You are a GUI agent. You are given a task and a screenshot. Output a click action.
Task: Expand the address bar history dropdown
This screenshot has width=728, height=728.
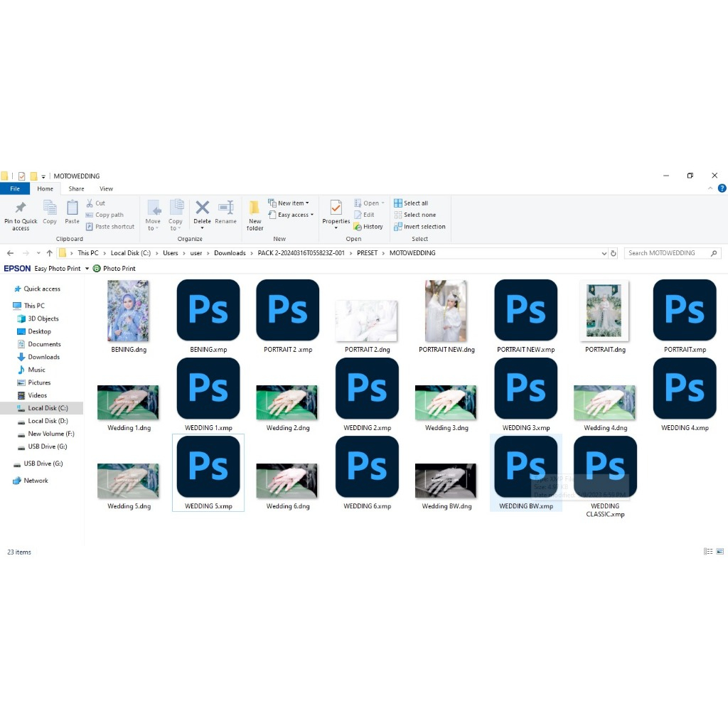click(x=604, y=253)
